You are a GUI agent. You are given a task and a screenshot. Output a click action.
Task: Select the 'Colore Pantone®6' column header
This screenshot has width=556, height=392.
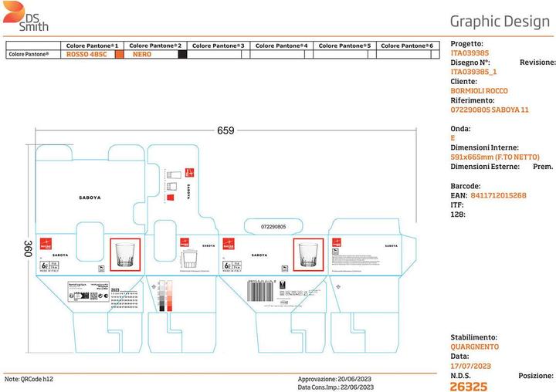pos(407,46)
